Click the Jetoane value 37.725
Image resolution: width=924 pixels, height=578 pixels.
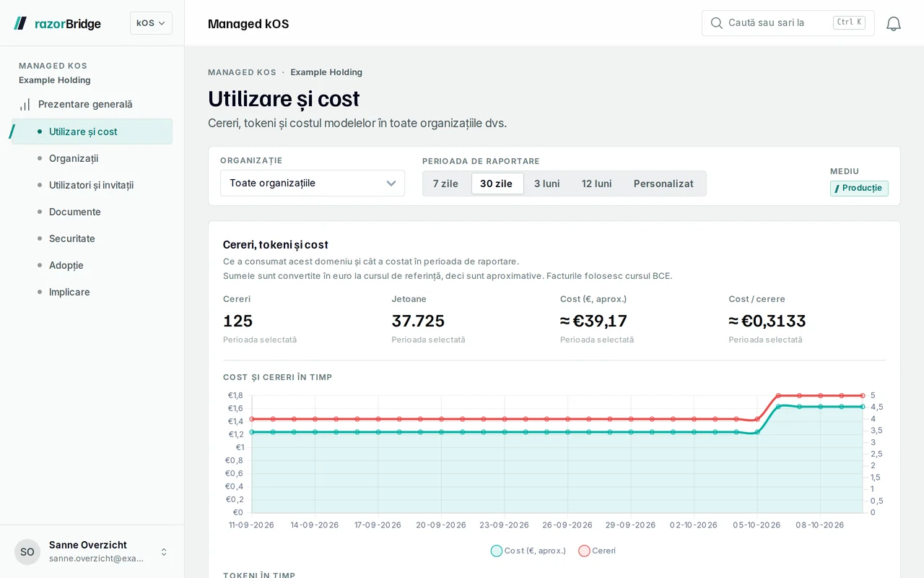(418, 321)
